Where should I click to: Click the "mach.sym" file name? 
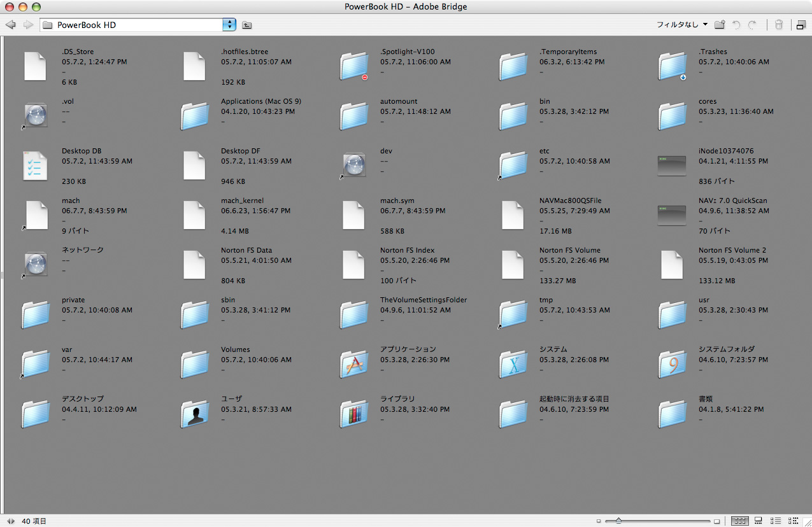[x=397, y=200]
